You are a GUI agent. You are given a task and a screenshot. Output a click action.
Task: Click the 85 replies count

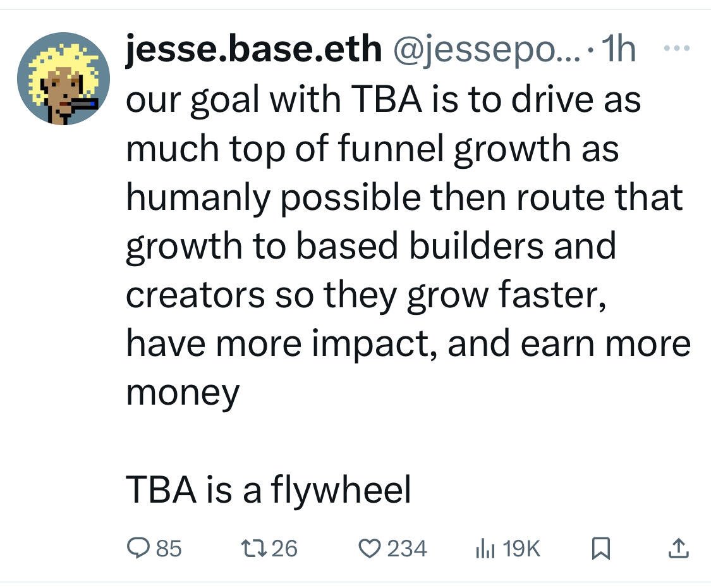tap(169, 548)
